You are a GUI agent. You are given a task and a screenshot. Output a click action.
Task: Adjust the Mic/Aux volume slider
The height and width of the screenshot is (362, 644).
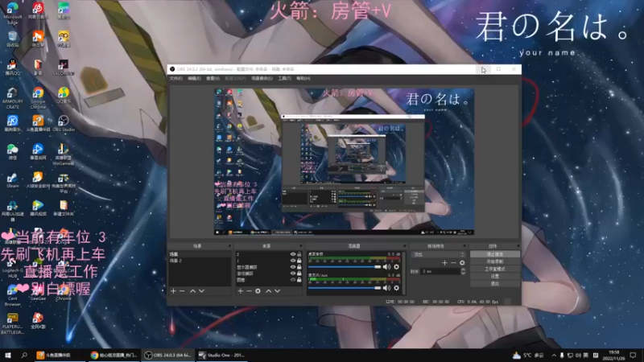tap(345, 288)
